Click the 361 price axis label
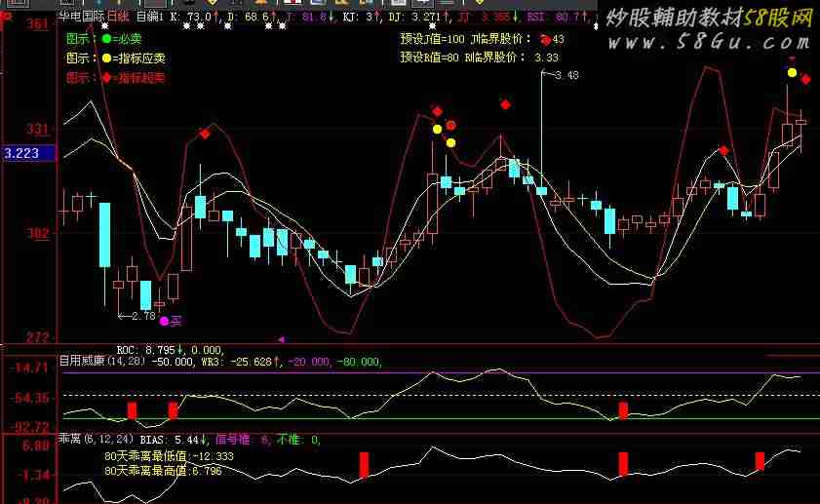 pos(37,24)
